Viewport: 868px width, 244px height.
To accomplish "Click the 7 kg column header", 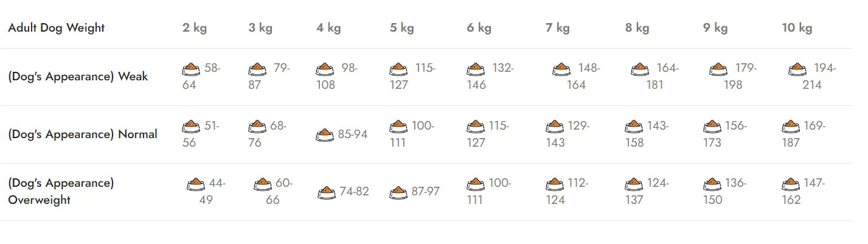I will click(x=558, y=27).
